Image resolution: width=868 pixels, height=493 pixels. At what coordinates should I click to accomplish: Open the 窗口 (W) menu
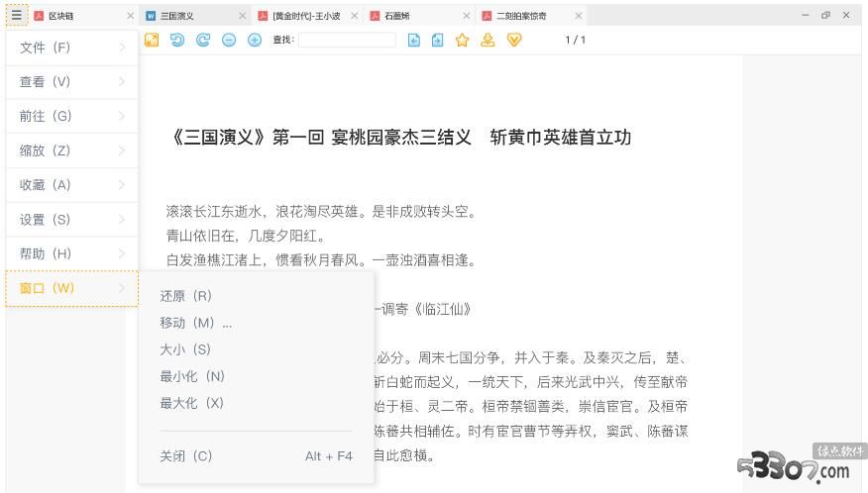(x=72, y=288)
